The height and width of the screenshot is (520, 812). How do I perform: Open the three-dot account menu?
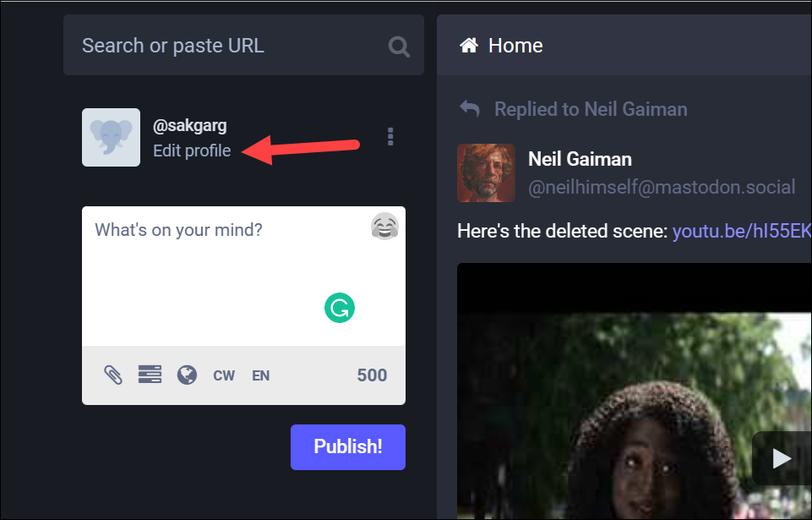390,136
